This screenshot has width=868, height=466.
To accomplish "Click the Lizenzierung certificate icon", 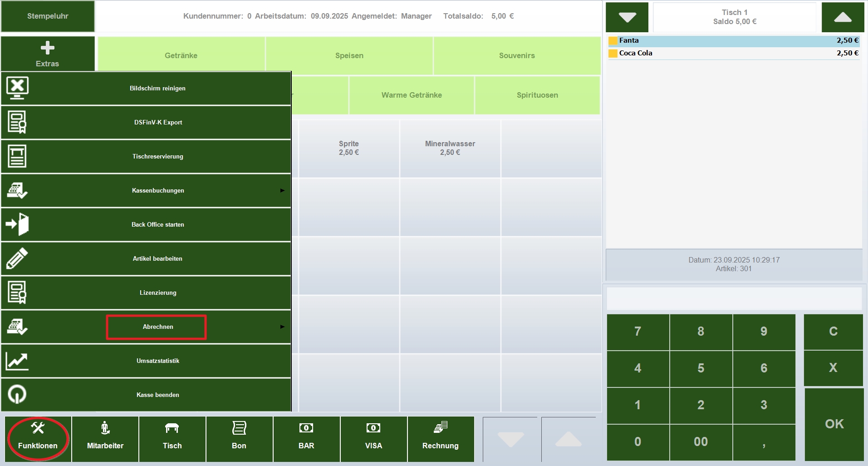I will (17, 292).
